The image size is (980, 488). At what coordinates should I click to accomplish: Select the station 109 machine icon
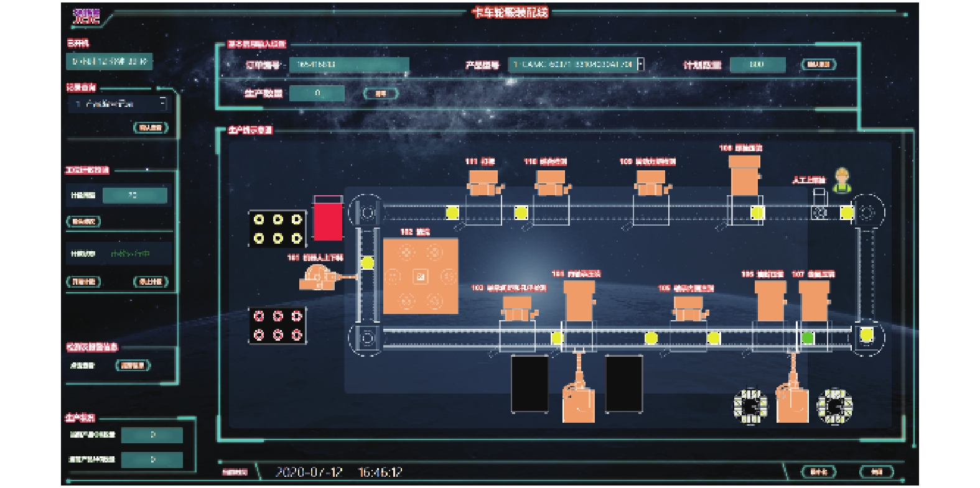pos(651,183)
